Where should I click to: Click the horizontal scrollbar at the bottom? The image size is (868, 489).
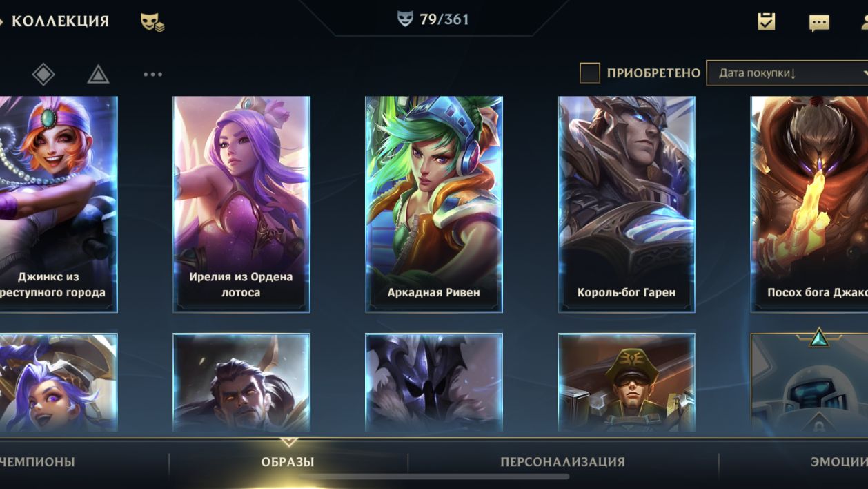[x=434, y=477]
